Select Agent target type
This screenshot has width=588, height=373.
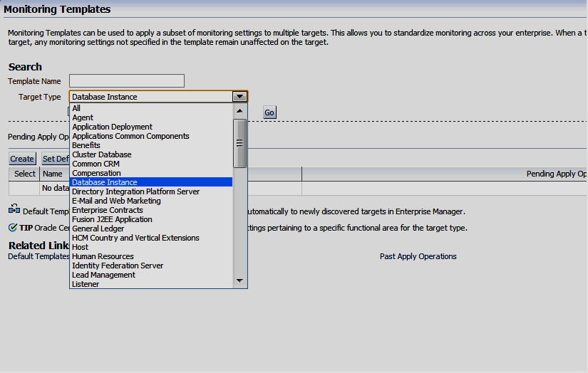coord(151,117)
